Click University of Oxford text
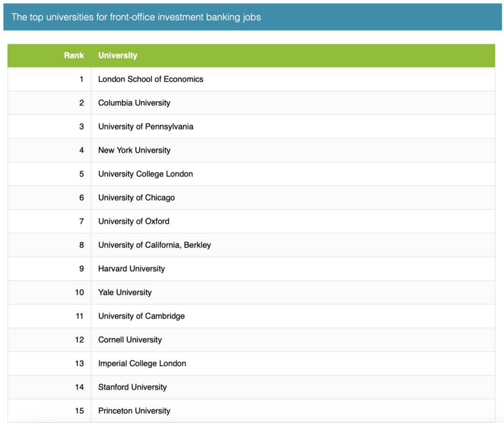This screenshot has height=423, width=504. coord(134,222)
